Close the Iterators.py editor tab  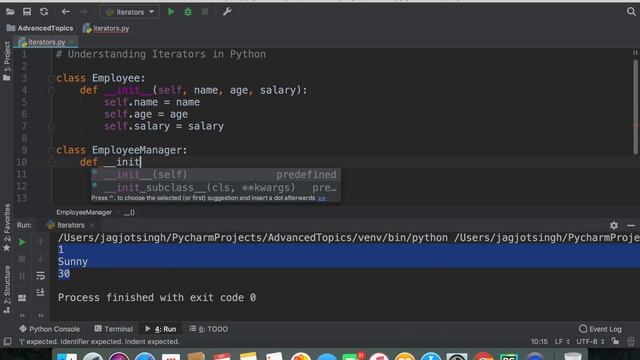click(x=72, y=42)
